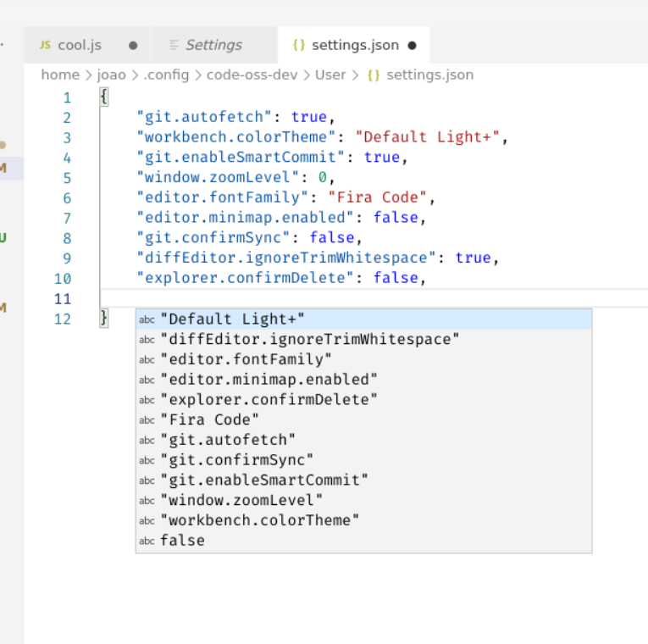Open the Settings tab
The width and height of the screenshot is (648, 644).
tap(214, 45)
